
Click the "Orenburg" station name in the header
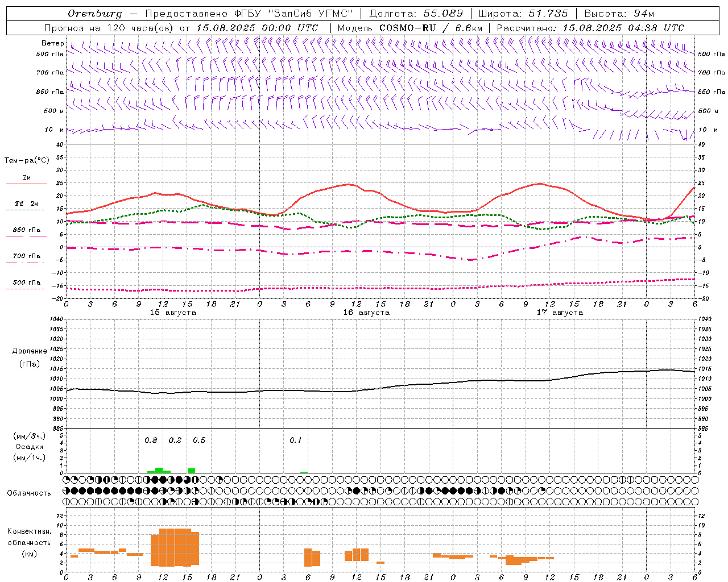(94, 14)
